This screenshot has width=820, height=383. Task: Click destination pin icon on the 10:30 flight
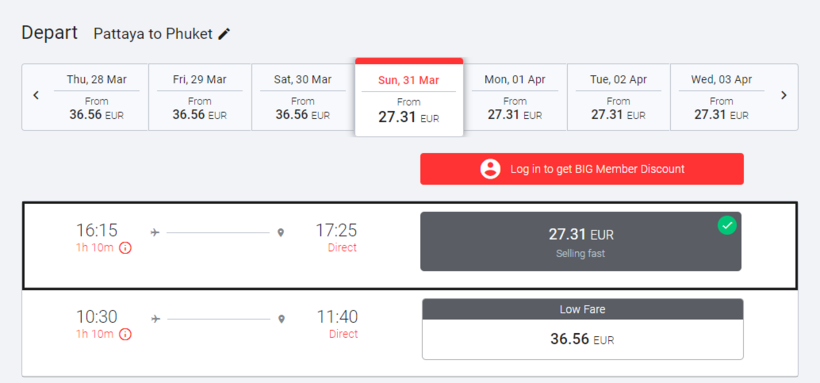281,319
